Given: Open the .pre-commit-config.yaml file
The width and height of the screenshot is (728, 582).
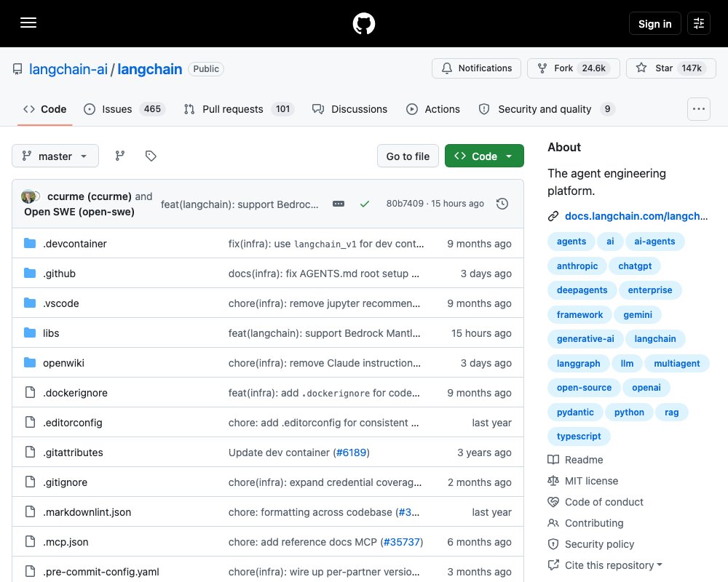Looking at the screenshot, I should click(x=100, y=572).
